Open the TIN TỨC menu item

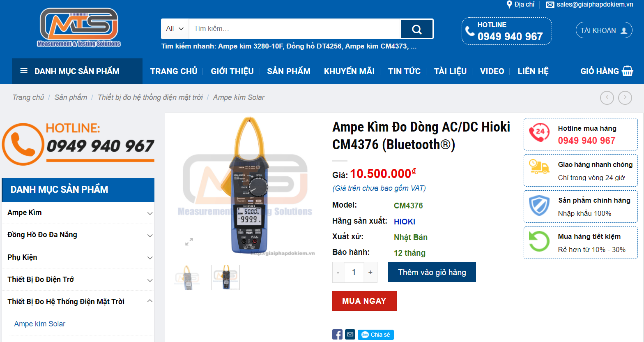point(404,71)
